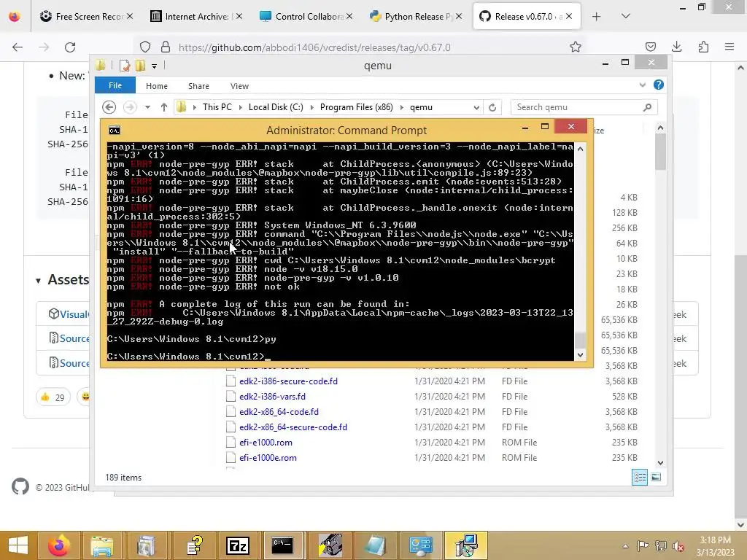Open the Share ribbon tab
Viewport: 747px width, 560px height.
pyautogui.click(x=198, y=86)
